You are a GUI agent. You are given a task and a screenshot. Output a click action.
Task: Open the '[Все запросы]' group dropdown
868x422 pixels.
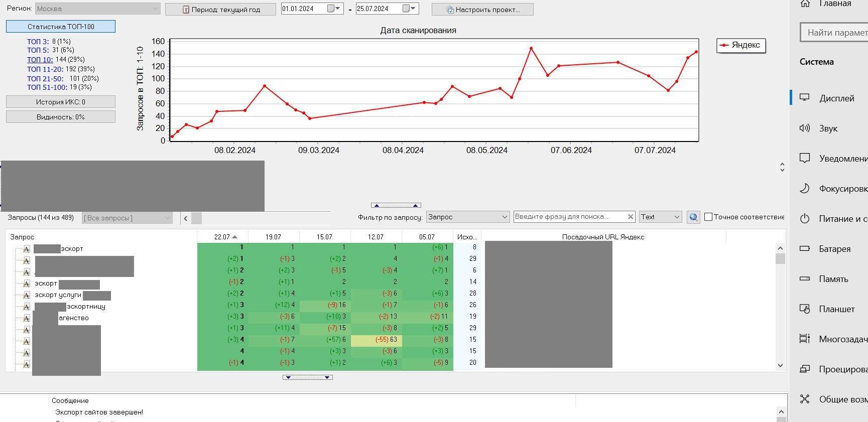[127, 218]
